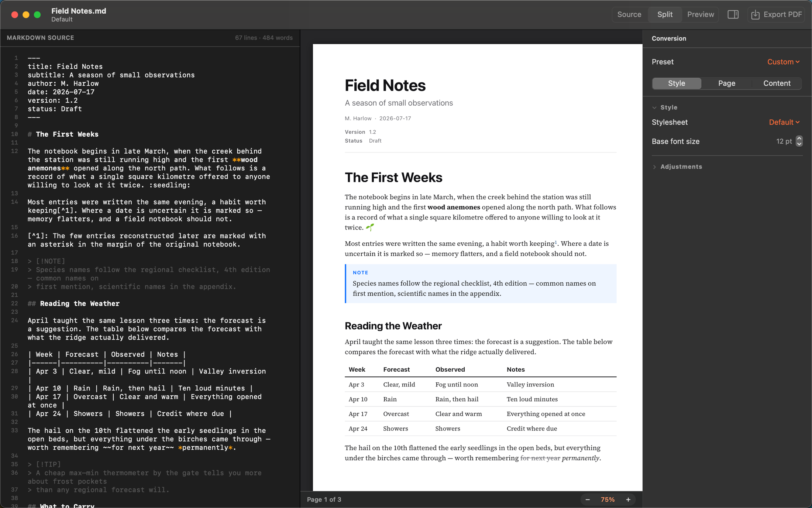This screenshot has height=508, width=812.
Task: Click the '> [!TIP]' source line
Action: tap(44, 464)
